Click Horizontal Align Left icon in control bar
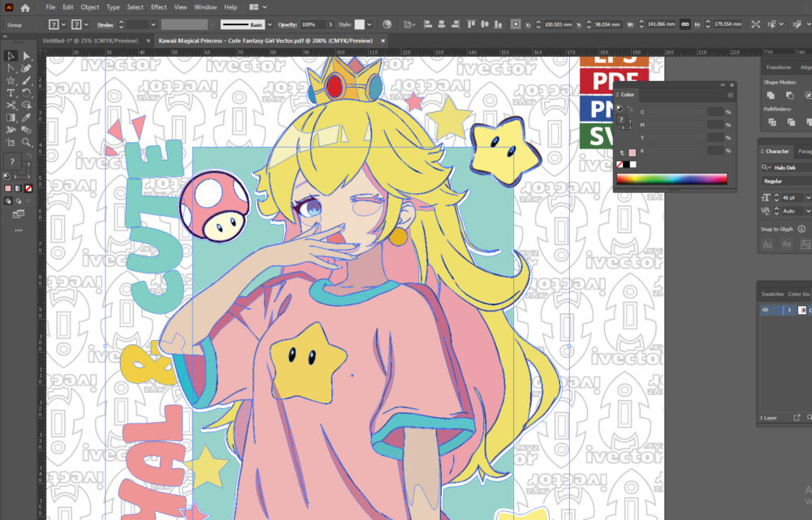This screenshot has width=812, height=520. [x=428, y=24]
